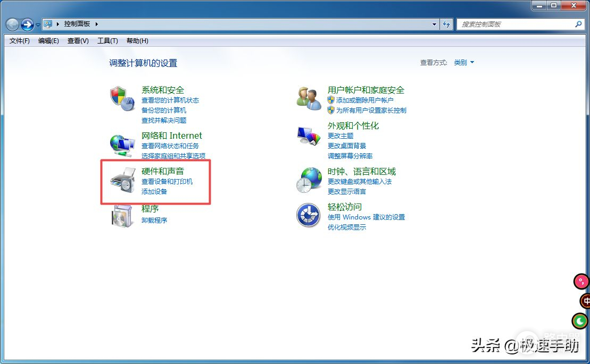Expand the arrow before 控制面板 in breadcrumb
The width and height of the screenshot is (590, 364).
coord(58,24)
